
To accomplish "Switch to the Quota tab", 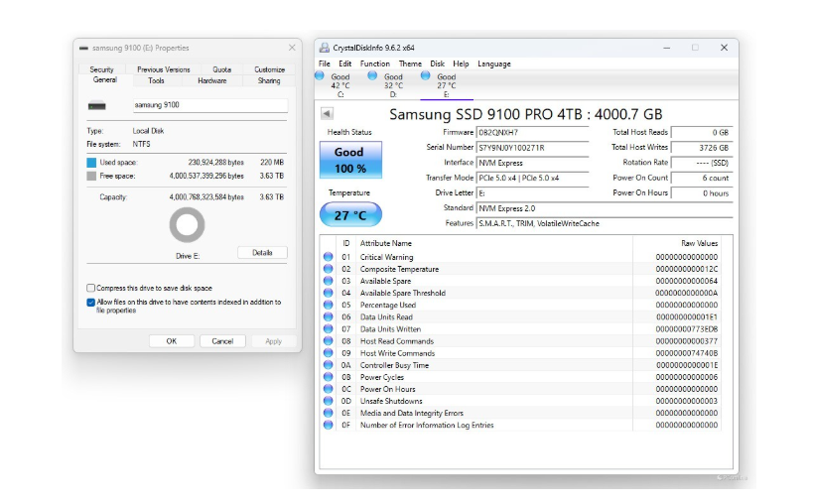I will pyautogui.click(x=222, y=69).
